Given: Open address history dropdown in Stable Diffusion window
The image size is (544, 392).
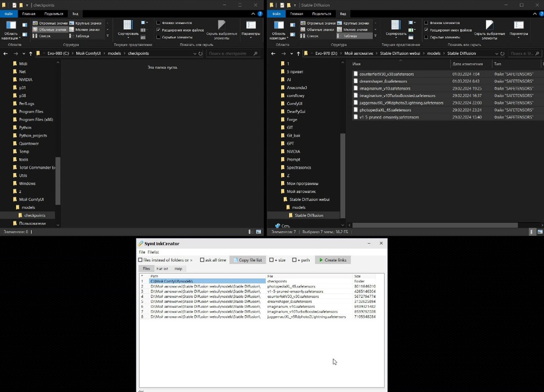Looking at the screenshot, I should coord(497,54).
